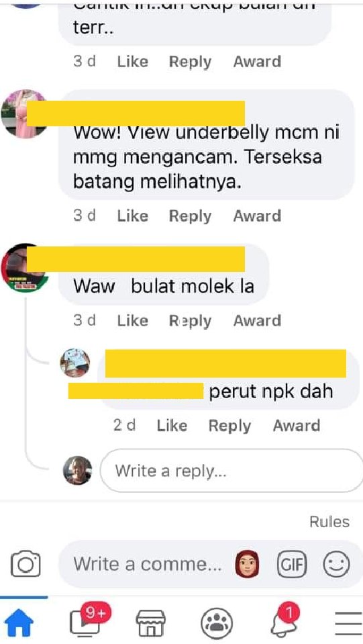Open profile picture of 'Waw bulat molek' commenter
Image resolution: width=363 pixels, height=644 pixels.
[x=23, y=268]
